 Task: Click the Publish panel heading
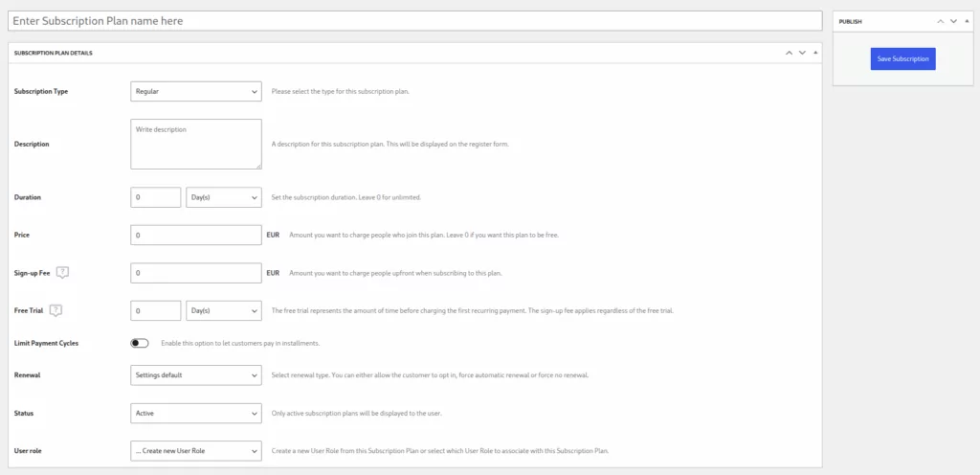pos(850,21)
